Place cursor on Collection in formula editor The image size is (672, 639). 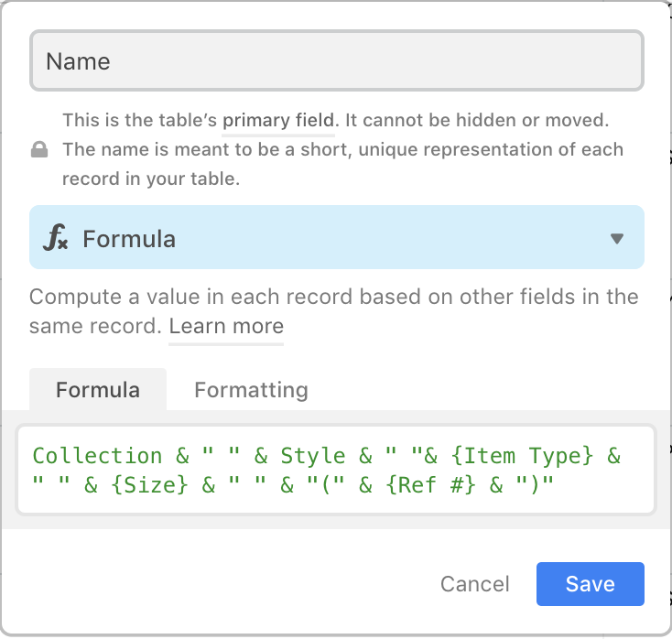98,456
